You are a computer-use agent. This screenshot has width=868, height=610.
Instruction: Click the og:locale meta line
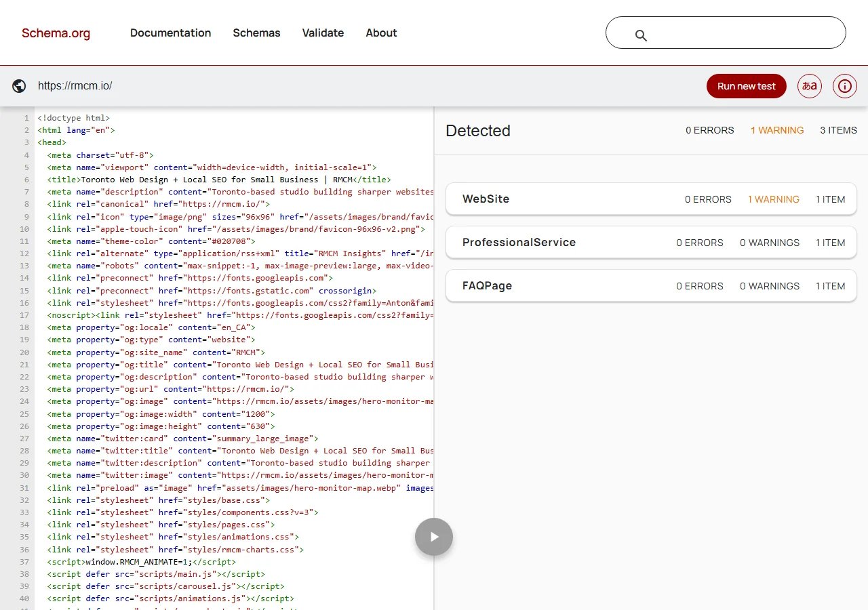tap(151, 327)
